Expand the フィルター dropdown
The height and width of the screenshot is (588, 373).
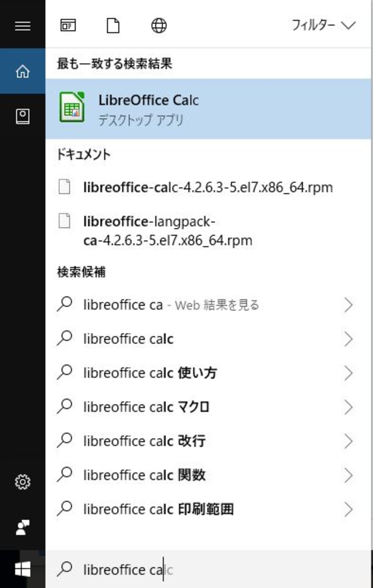pyautogui.click(x=323, y=26)
